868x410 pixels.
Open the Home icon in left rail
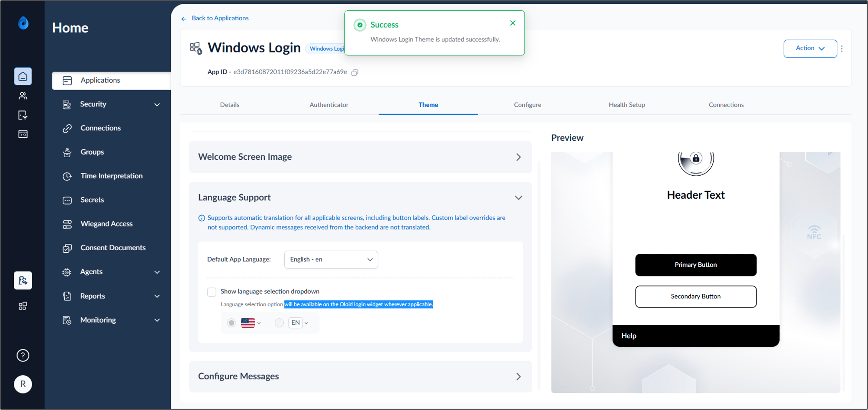pos(23,76)
